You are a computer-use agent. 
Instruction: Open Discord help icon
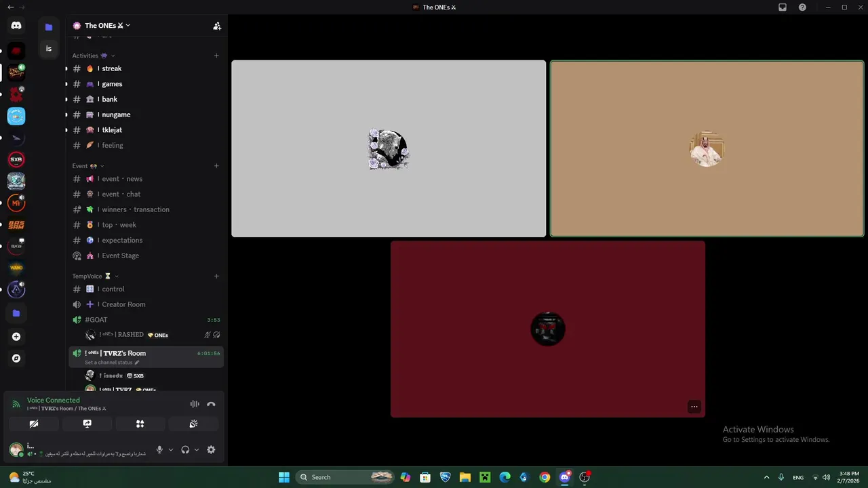pyautogui.click(x=802, y=7)
